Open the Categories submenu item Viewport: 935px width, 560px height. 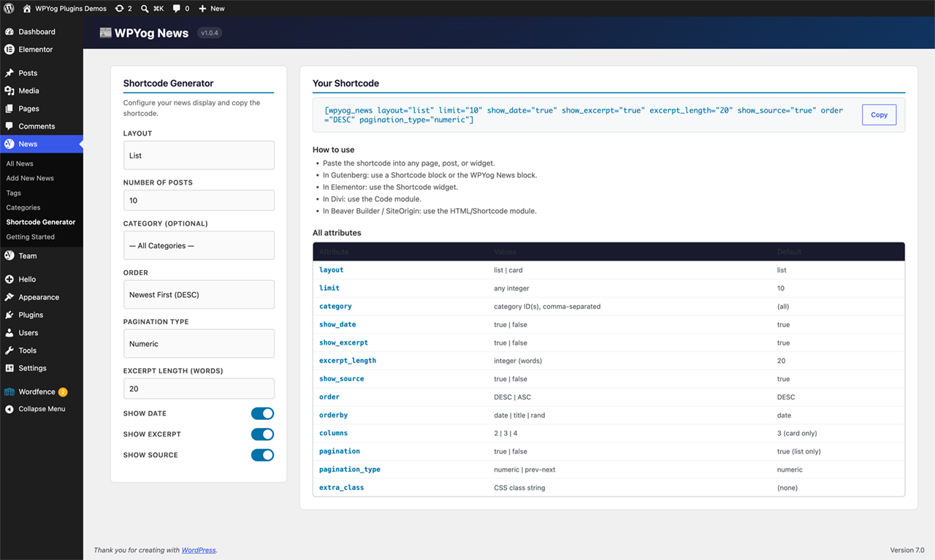23,207
